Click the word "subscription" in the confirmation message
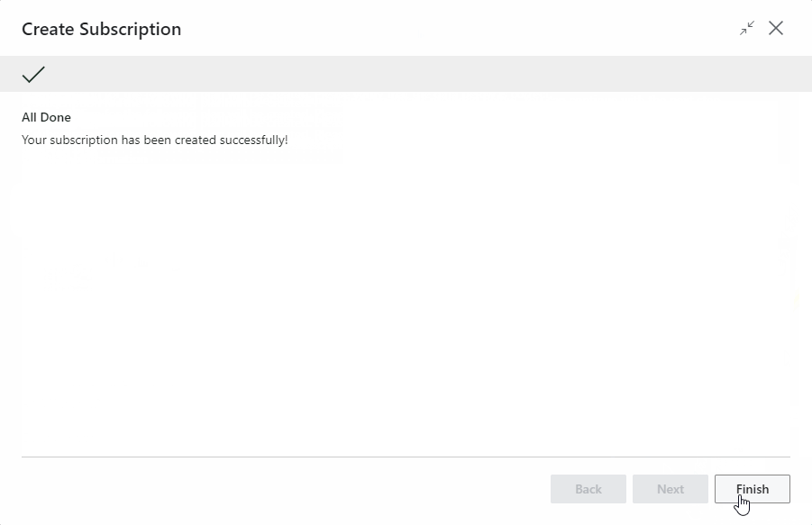This screenshot has height=525, width=812. click(79, 140)
